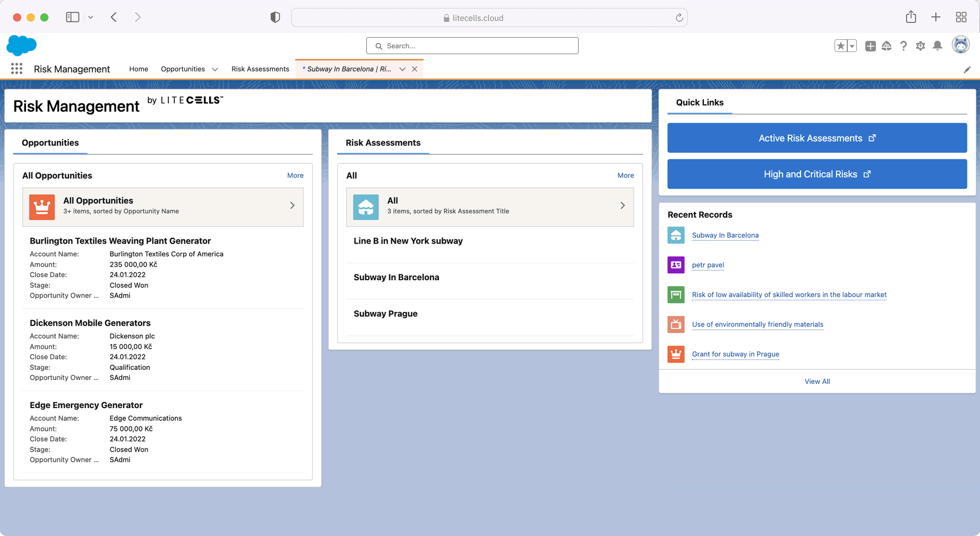This screenshot has width=980, height=536.
Task: Click Grant for subway in Prague icon
Action: coord(676,354)
